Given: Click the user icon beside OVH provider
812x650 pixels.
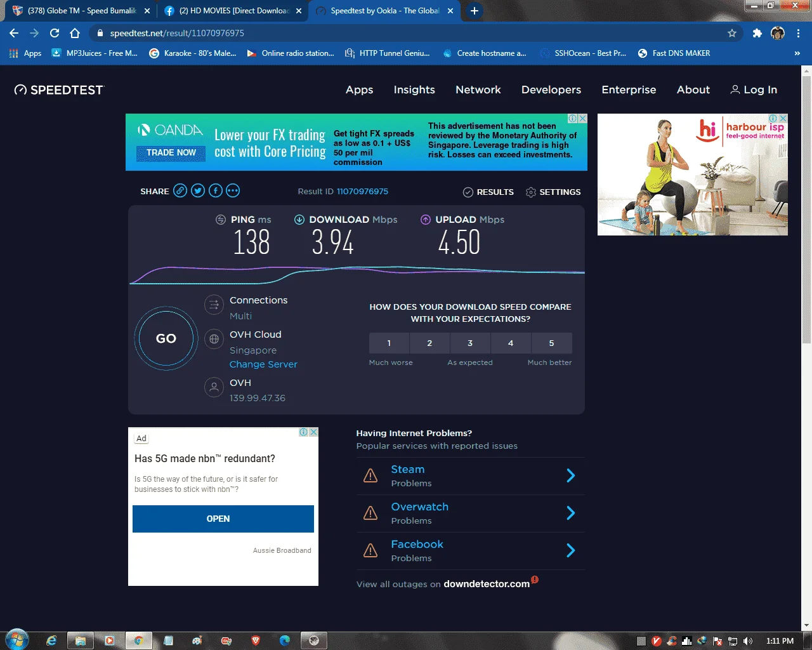Looking at the screenshot, I should [214, 387].
